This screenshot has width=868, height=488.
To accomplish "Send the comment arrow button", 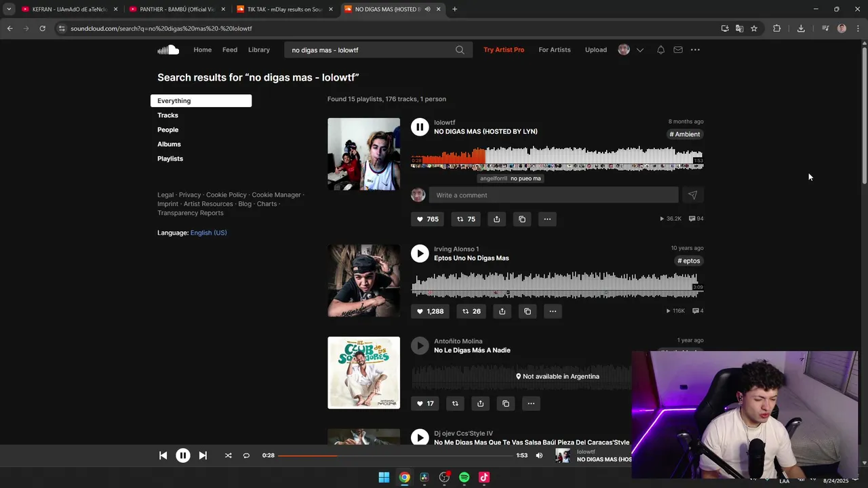I will (x=692, y=195).
